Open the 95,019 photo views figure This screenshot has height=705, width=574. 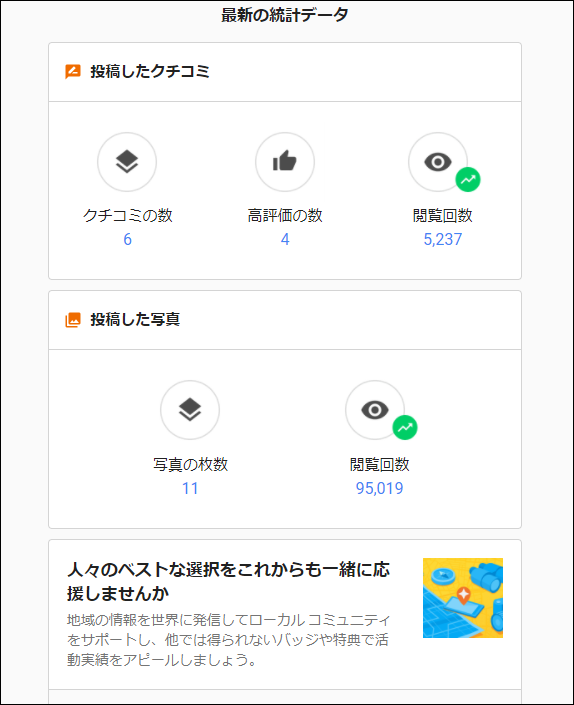(x=380, y=488)
